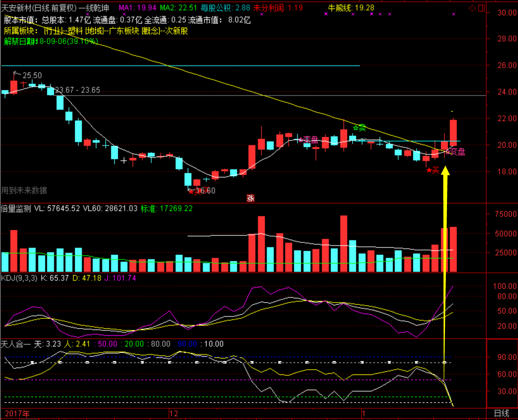Click the 23.67 - 23.65 gap label
The width and height of the screenshot is (518, 420).
[x=77, y=89]
